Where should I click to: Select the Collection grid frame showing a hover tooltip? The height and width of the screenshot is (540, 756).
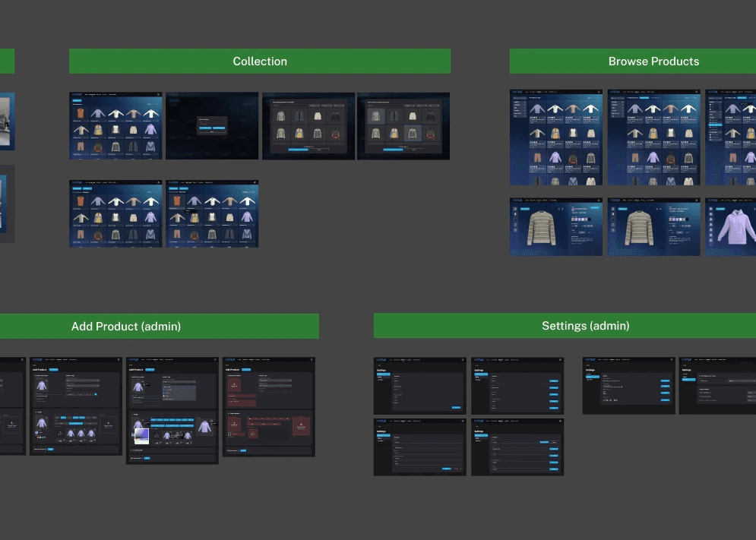click(x=212, y=213)
